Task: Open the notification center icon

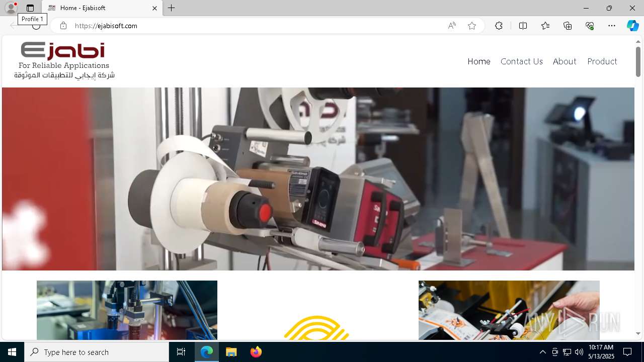Action: click(x=627, y=352)
